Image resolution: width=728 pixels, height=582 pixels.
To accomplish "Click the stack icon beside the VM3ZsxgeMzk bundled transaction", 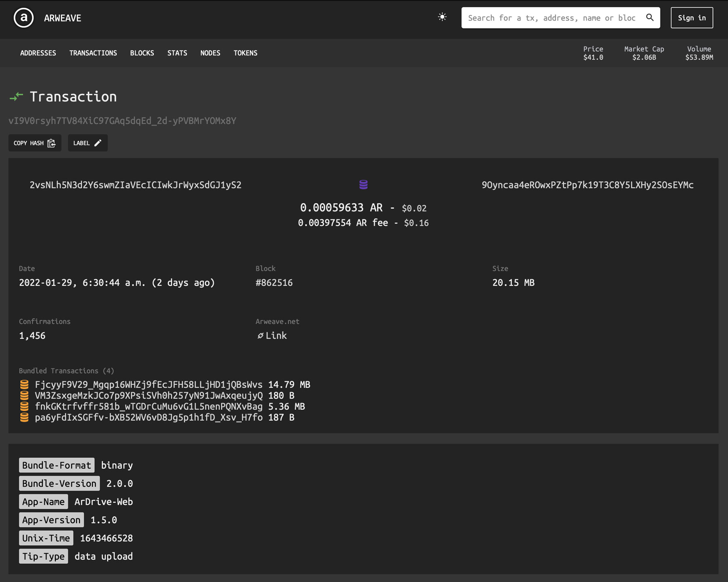I will [x=24, y=395].
